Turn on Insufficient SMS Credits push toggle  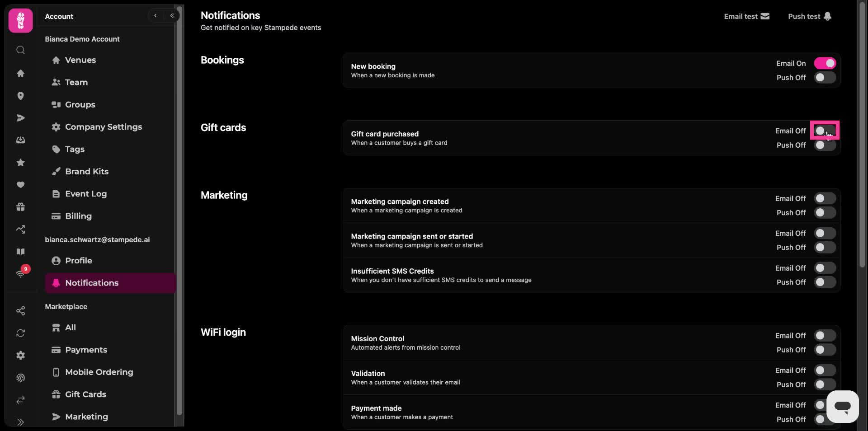tap(825, 282)
